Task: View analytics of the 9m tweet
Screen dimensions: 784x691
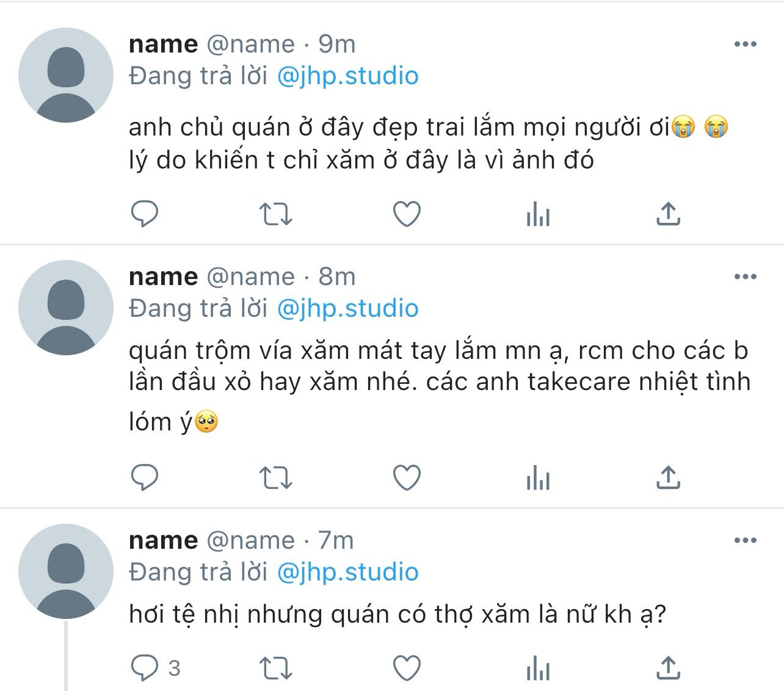Action: click(x=538, y=214)
